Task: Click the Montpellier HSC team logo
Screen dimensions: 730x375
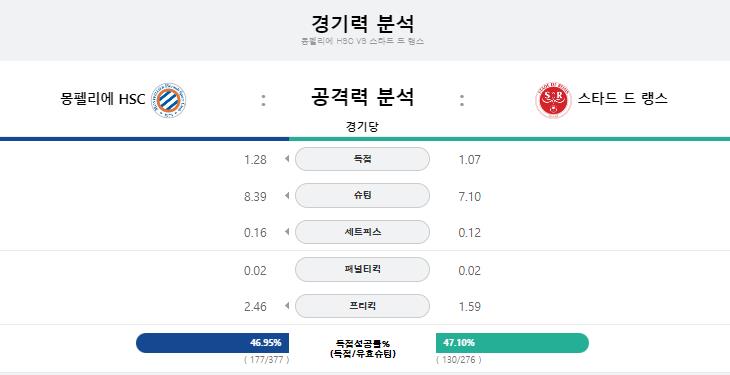Action: 168,100
